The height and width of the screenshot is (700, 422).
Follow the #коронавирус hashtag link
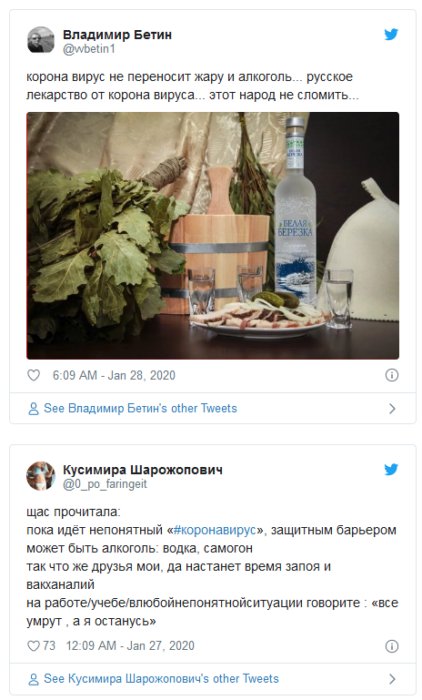tap(214, 530)
